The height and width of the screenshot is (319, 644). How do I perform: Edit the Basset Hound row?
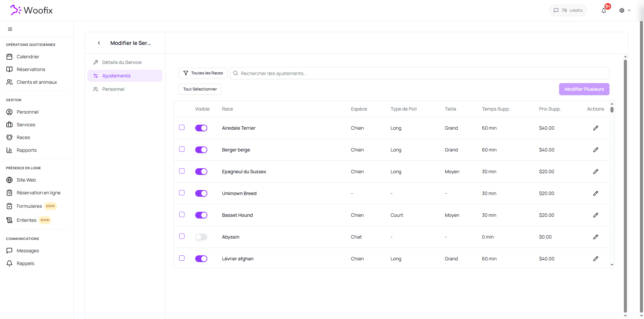(x=595, y=215)
